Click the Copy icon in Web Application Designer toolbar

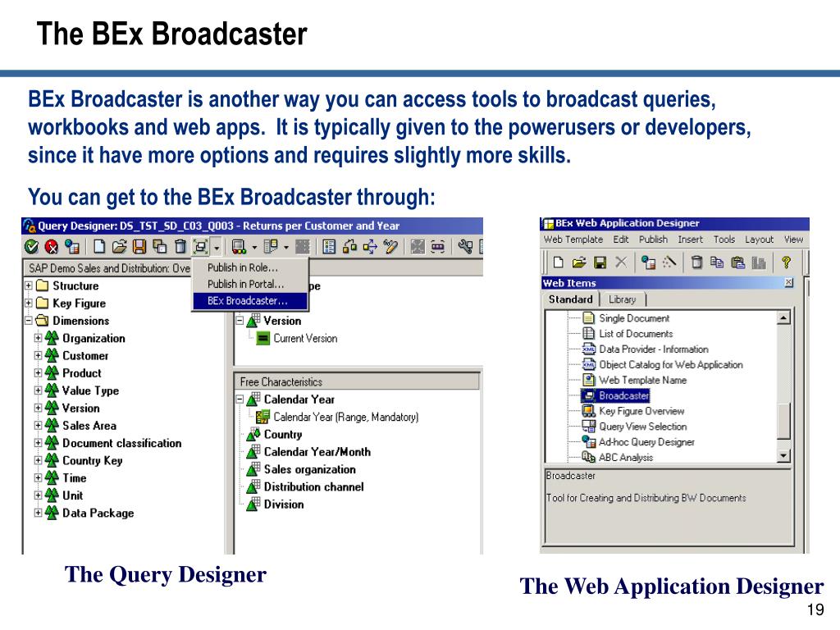717,262
